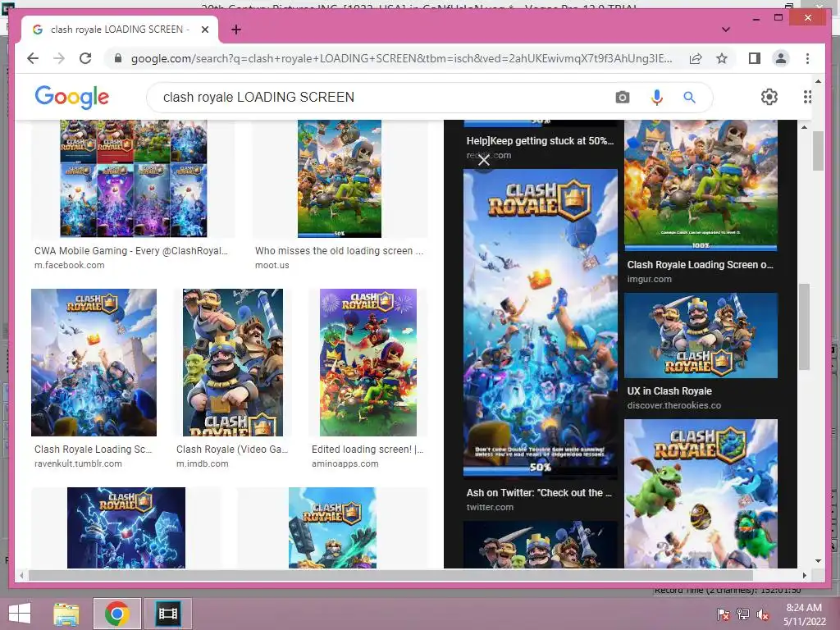Click the results list scrollbar up arrow
This screenshot has width=840, height=630.
tap(804, 127)
